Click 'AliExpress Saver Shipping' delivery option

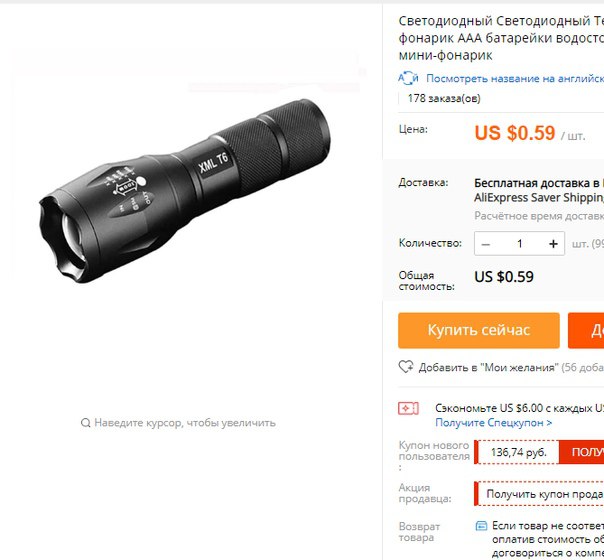[x=539, y=198]
